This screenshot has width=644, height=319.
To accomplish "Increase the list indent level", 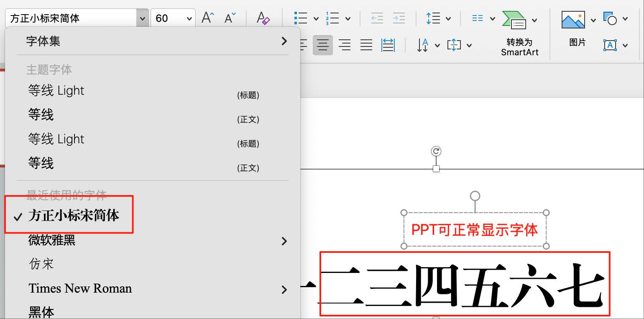I will click(399, 18).
